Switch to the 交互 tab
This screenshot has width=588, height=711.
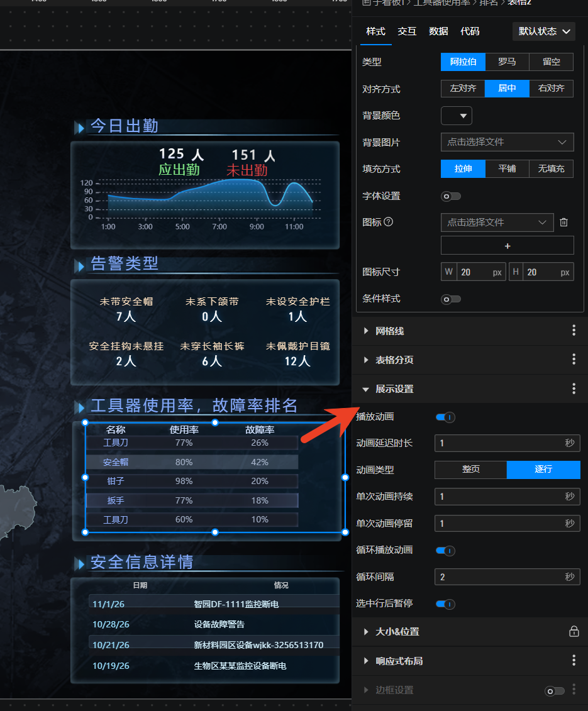(x=407, y=31)
